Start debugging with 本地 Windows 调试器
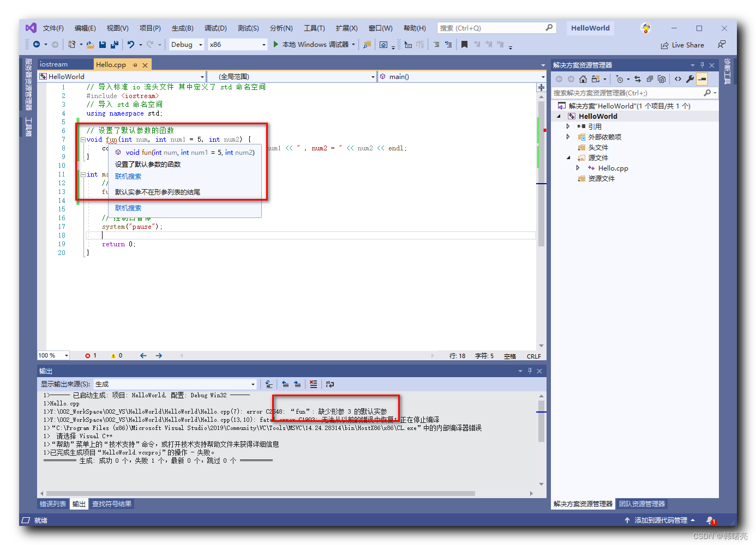 tap(314, 44)
